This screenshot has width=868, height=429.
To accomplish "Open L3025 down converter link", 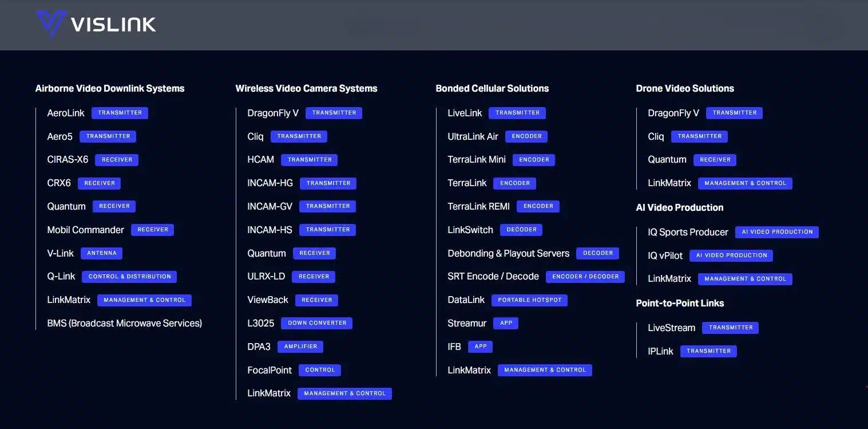I will pos(260,324).
